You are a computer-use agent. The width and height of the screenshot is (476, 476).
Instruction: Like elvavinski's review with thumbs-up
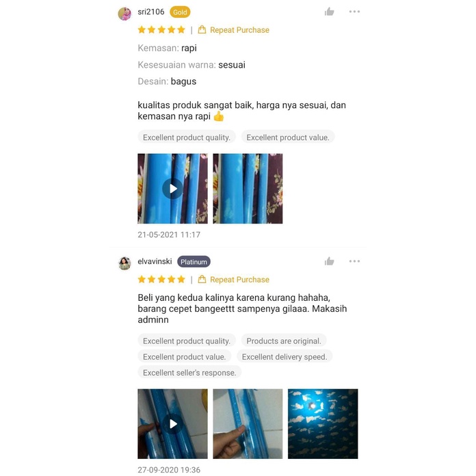pyautogui.click(x=329, y=261)
